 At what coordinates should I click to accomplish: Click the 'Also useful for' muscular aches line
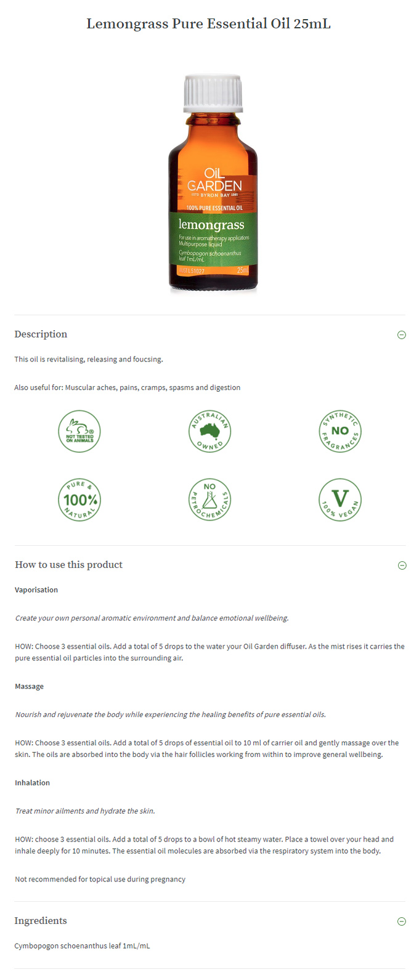pos(128,388)
